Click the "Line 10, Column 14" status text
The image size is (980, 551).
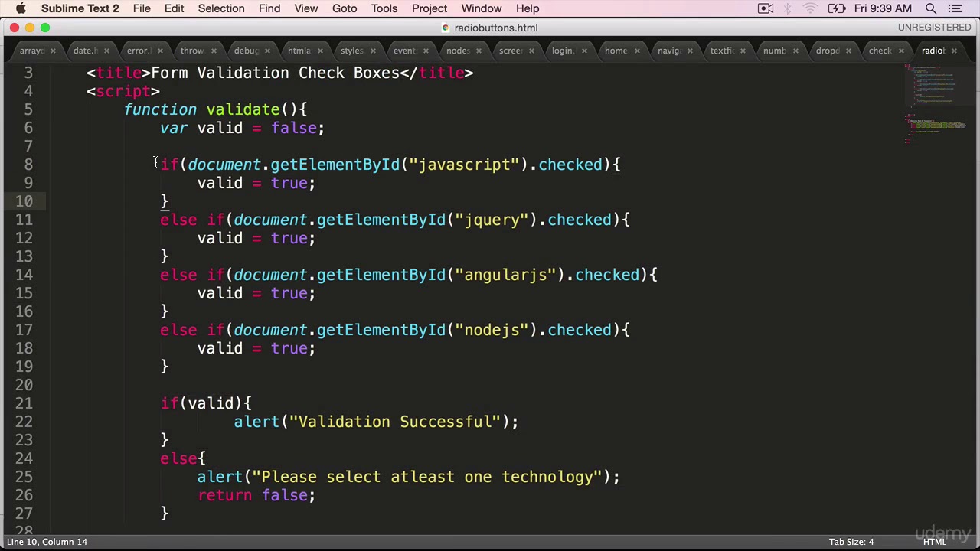tap(47, 542)
